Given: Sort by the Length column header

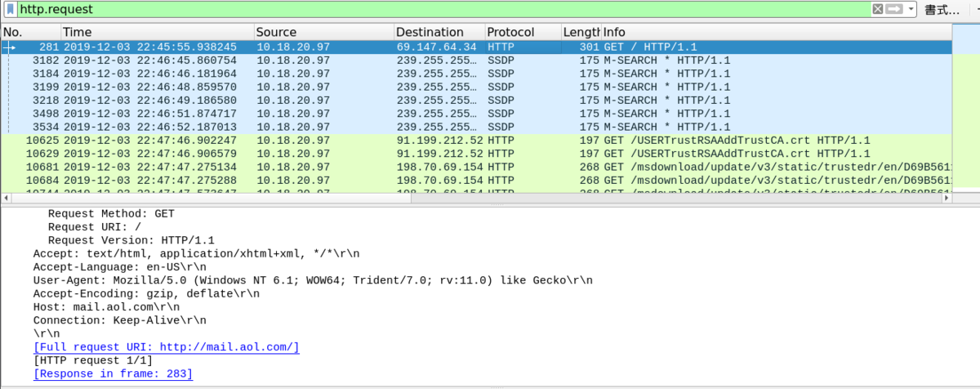Looking at the screenshot, I should click(x=581, y=32).
